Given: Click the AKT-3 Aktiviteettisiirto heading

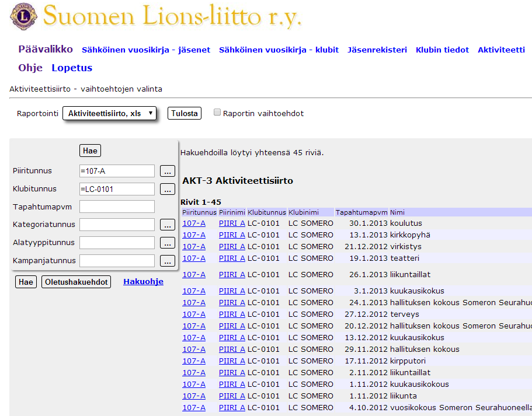Looking at the screenshot, I should 238,181.
